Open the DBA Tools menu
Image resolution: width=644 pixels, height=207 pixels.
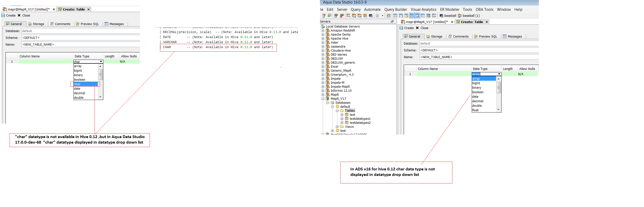coord(485,10)
